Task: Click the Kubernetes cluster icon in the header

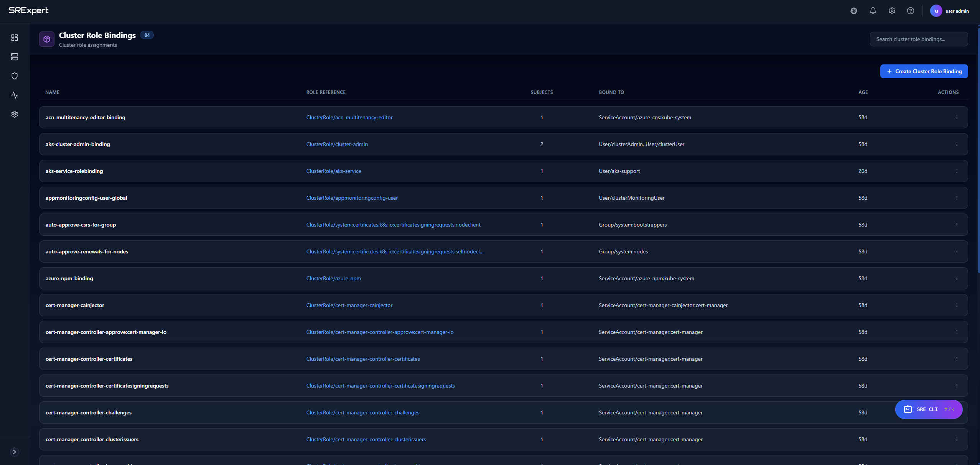Action: pyautogui.click(x=854, y=11)
